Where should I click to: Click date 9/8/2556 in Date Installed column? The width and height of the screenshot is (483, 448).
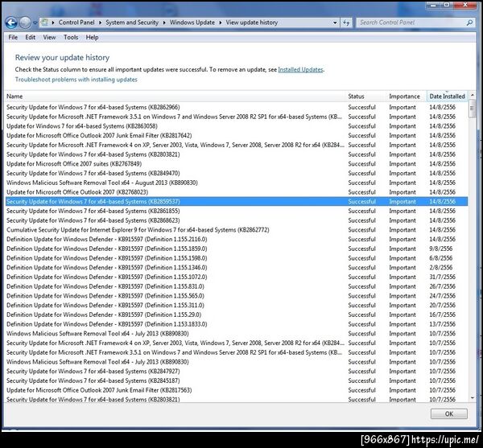click(x=441, y=249)
